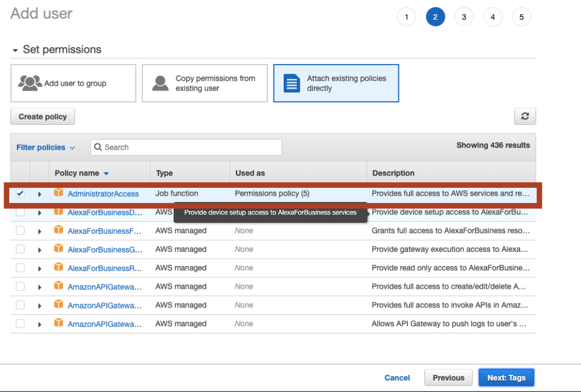Expand the 'create/edit/delete' policy row
This screenshot has width=581, height=392.
coord(40,287)
